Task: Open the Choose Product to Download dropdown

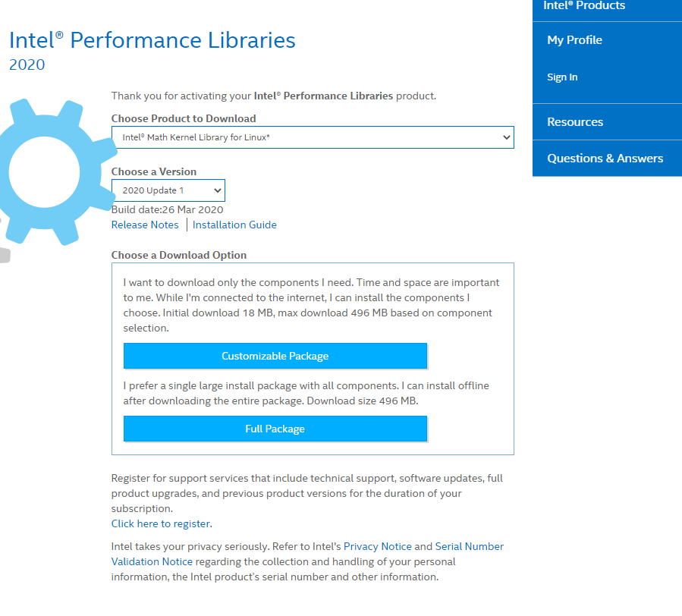Action: pos(313,137)
